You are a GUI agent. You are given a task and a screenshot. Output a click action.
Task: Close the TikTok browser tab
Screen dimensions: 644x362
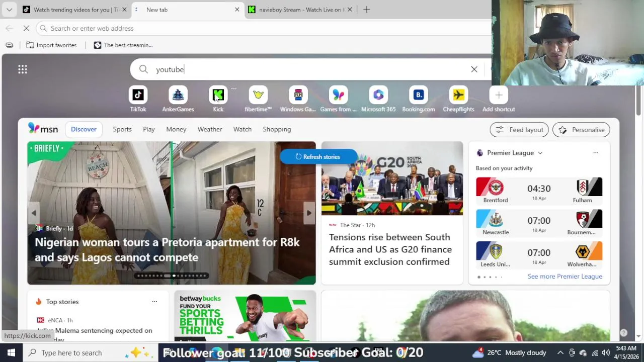tap(124, 10)
